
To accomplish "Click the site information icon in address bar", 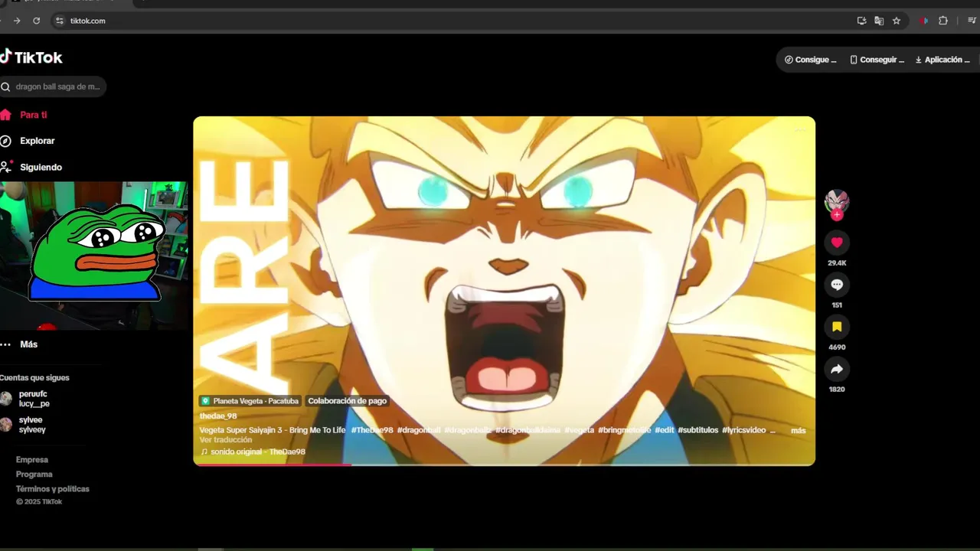I will 60,21.
